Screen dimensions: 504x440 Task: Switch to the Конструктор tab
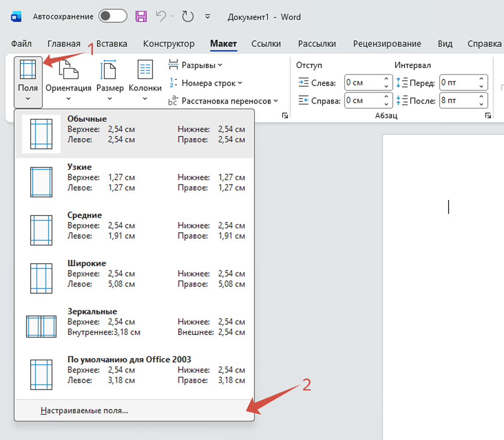pos(169,44)
